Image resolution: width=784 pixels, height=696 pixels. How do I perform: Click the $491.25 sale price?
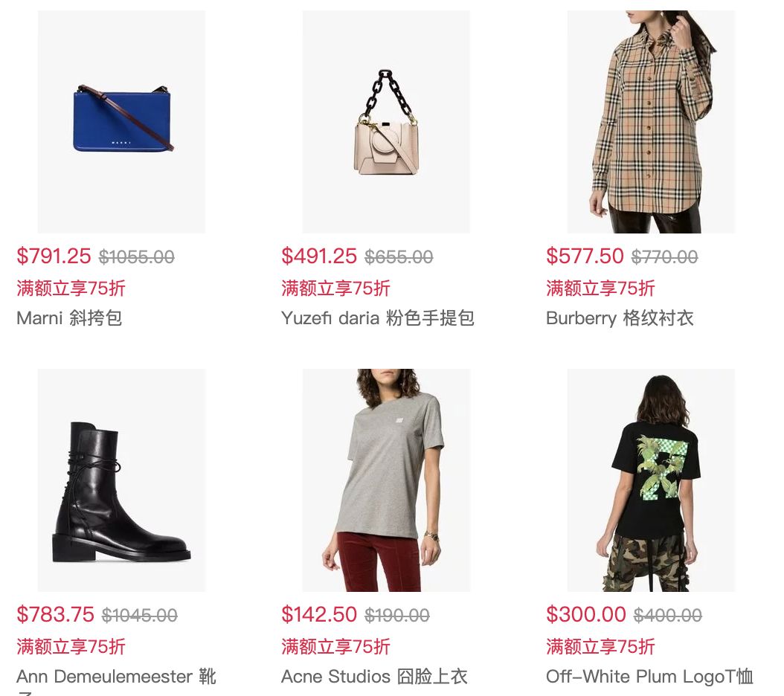point(319,256)
